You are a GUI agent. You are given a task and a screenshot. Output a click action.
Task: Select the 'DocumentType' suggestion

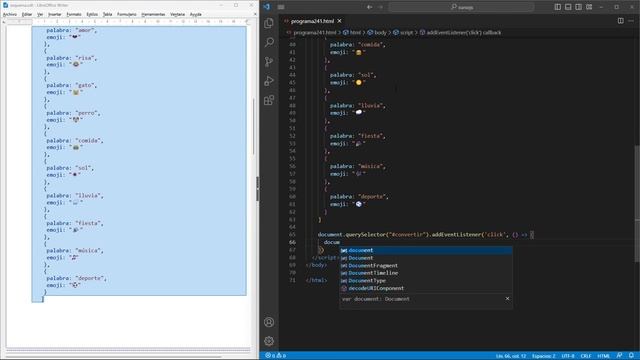click(426, 280)
